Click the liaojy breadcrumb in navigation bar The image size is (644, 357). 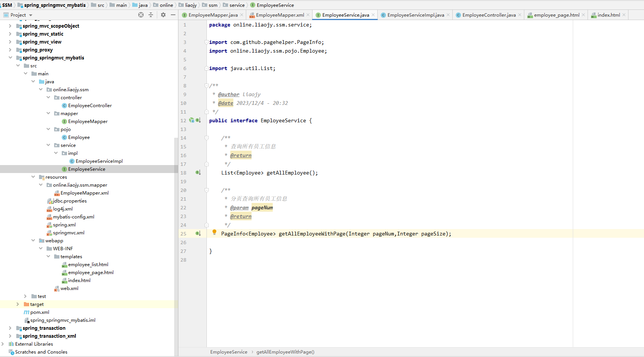(x=191, y=5)
